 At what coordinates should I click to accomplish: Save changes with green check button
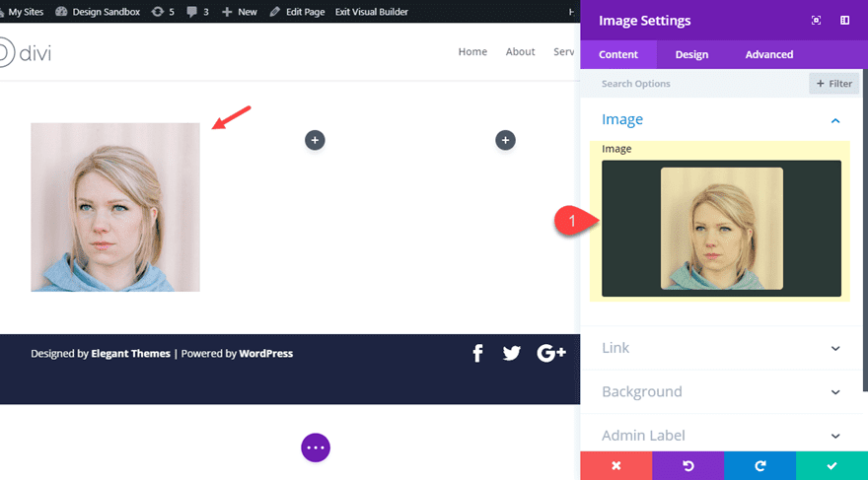(832, 465)
